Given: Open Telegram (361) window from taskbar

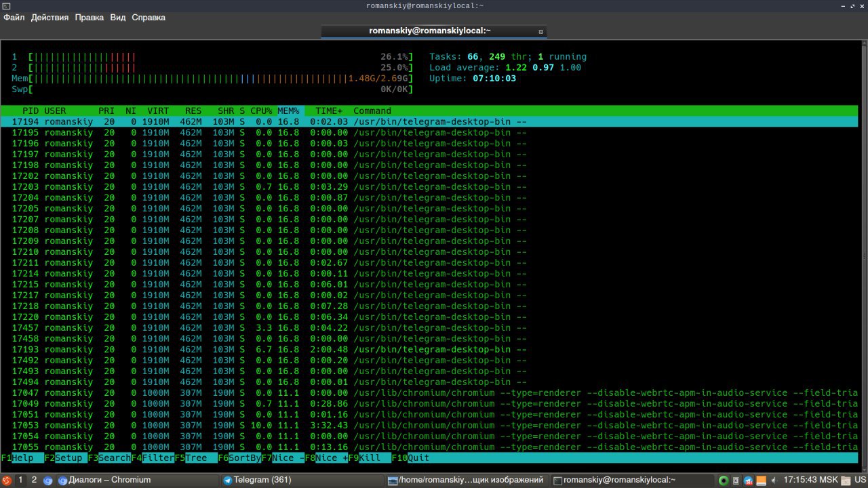Looking at the screenshot, I should click(x=302, y=480).
